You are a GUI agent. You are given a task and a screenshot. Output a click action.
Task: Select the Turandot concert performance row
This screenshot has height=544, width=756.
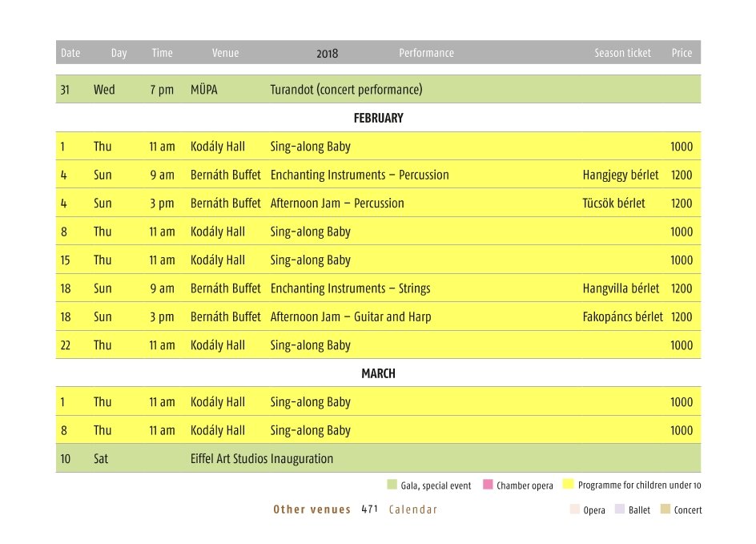click(378, 89)
